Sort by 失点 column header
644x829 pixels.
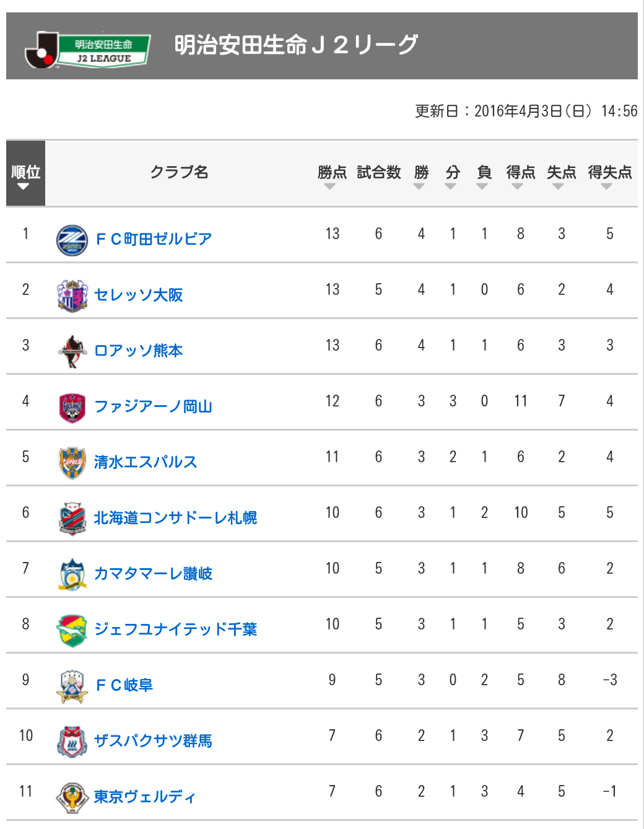coord(562,172)
